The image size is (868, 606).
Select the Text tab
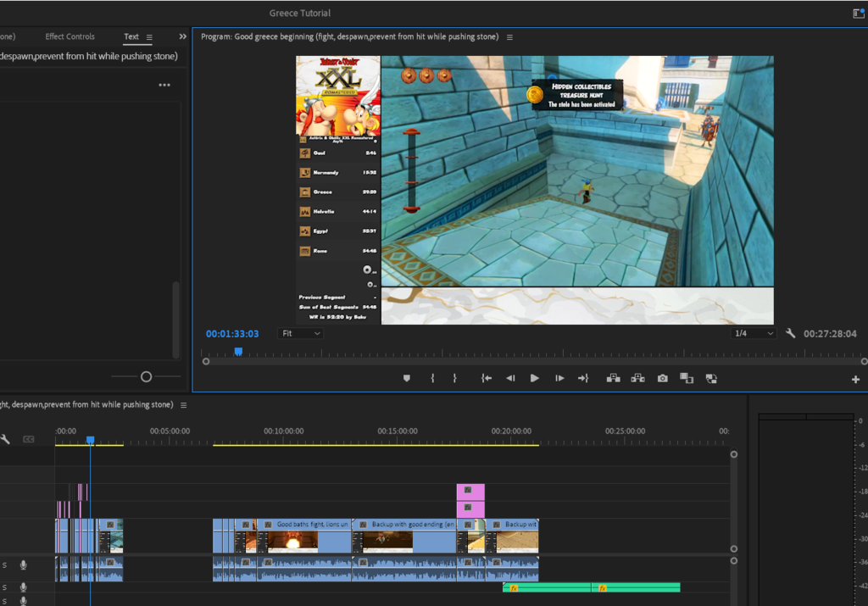coord(131,36)
